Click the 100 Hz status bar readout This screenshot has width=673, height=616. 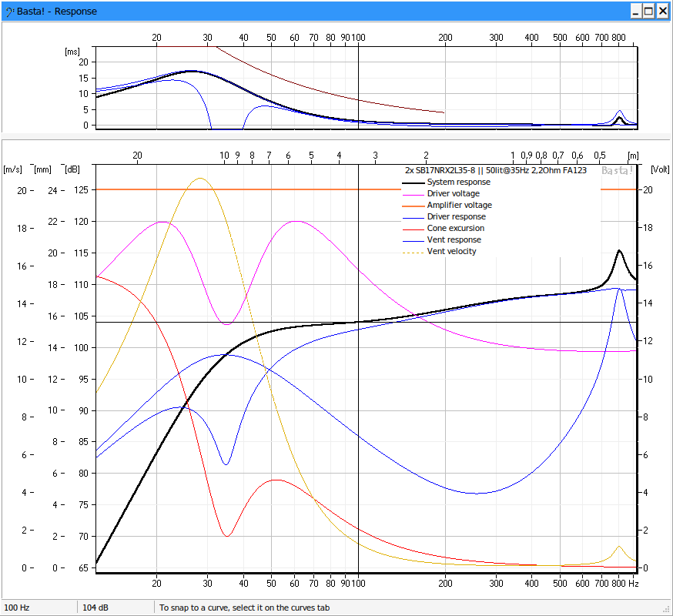[x=17, y=608]
